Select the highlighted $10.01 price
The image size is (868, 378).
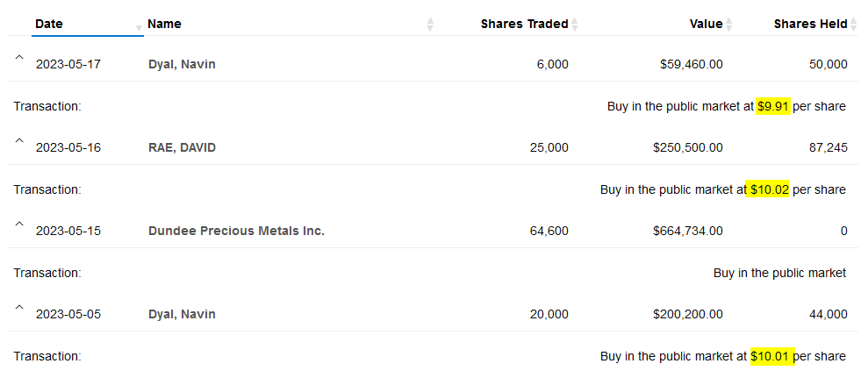771,356
